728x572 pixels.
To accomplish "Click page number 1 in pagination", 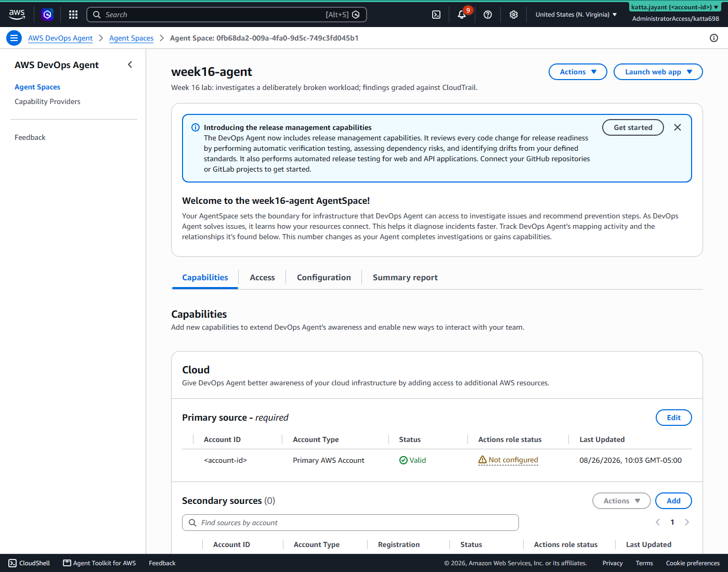I will [672, 522].
